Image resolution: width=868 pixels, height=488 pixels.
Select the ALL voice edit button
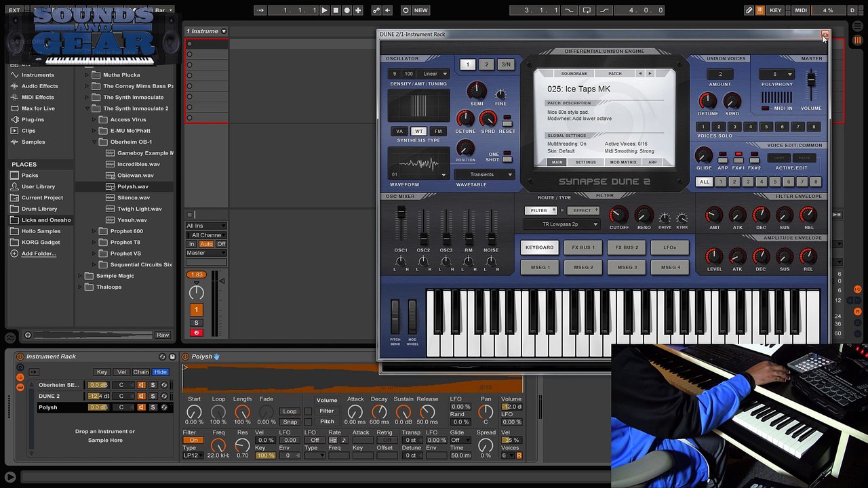pyautogui.click(x=705, y=182)
